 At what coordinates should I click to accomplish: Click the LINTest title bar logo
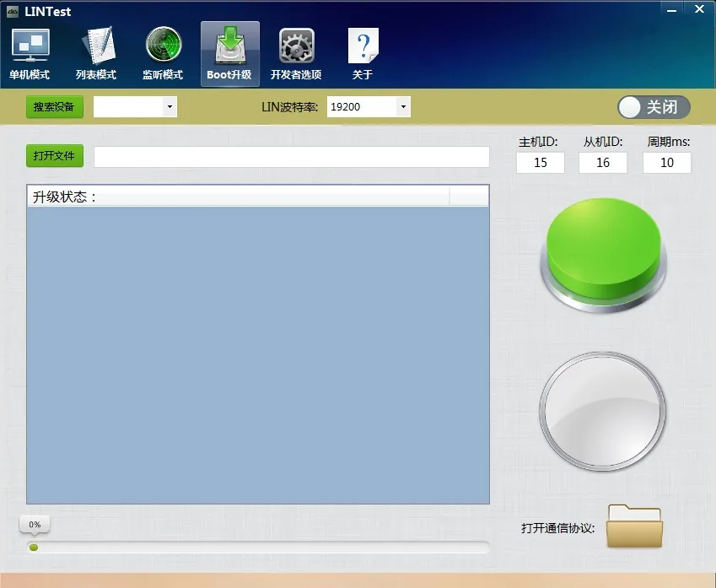pyautogui.click(x=13, y=12)
